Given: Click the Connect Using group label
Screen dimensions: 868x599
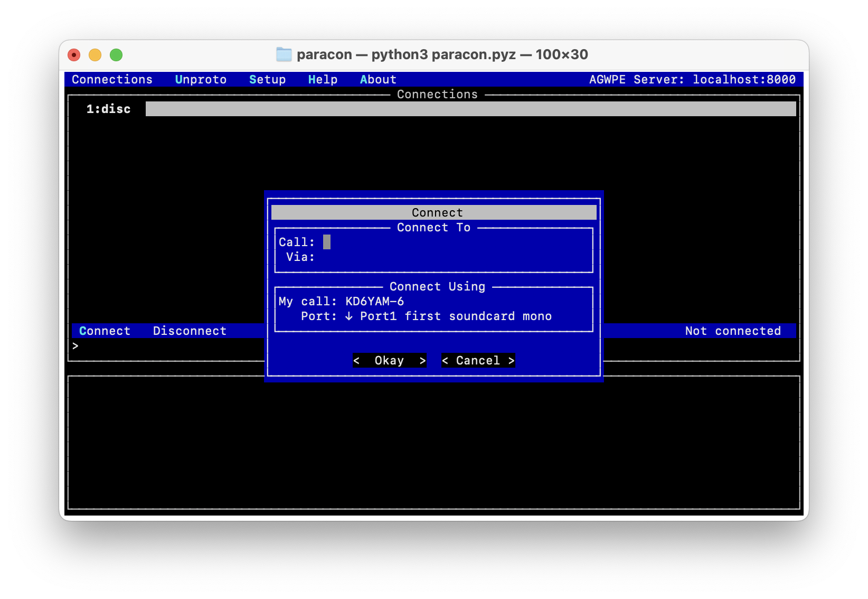Looking at the screenshot, I should click(x=437, y=286).
